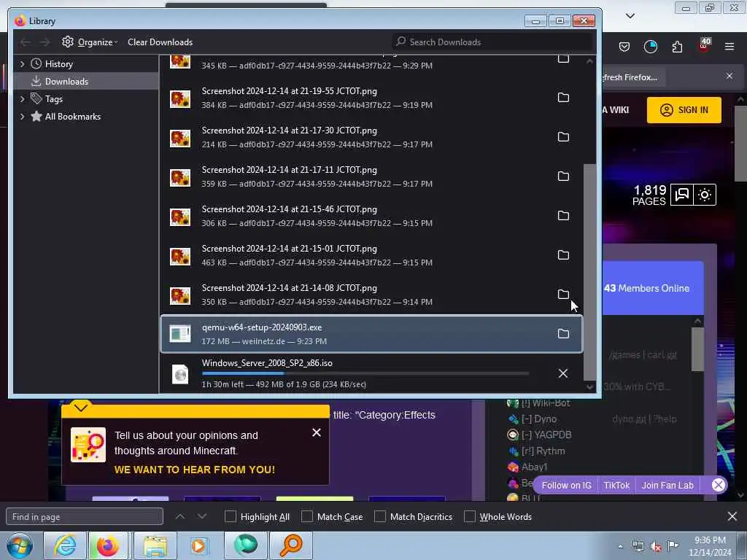Show folder for Screenshot 21-15-46 download

coord(563,216)
